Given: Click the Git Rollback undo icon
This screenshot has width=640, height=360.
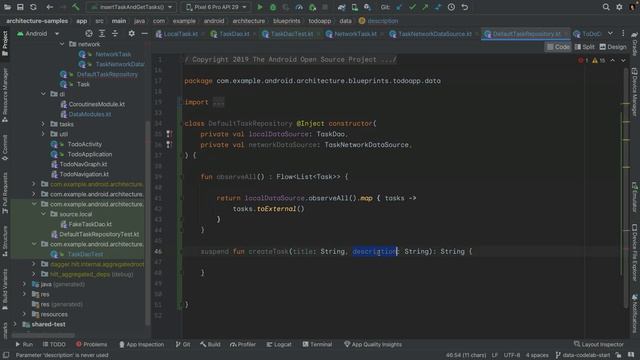Looking at the screenshot, I should 464,7.
